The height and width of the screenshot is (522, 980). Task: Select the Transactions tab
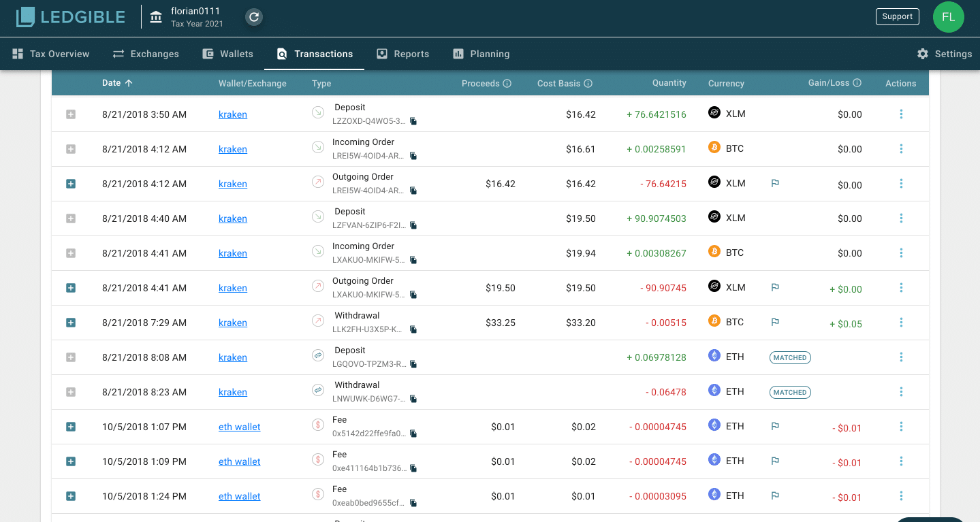pos(315,54)
